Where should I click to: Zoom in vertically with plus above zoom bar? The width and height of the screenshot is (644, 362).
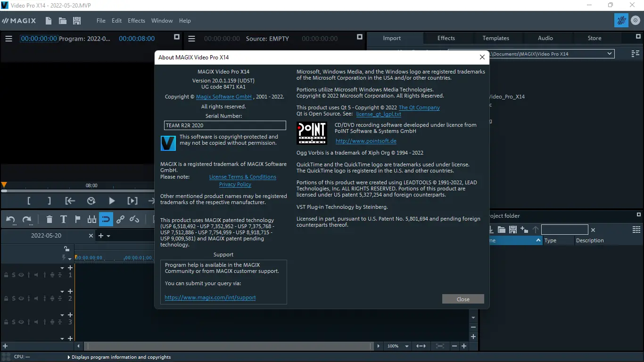473,337
